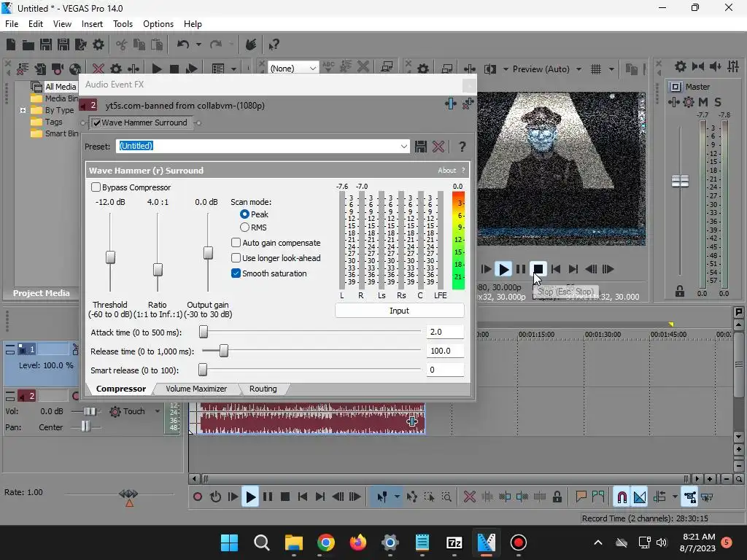This screenshot has height=560, width=747.
Task: Enable Auto gain compensate
Action: click(x=236, y=243)
